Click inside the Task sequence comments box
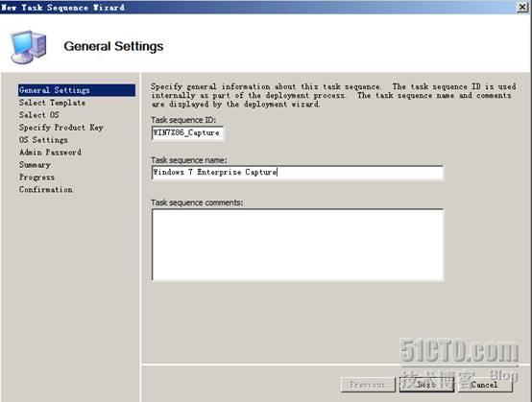 coord(298,245)
